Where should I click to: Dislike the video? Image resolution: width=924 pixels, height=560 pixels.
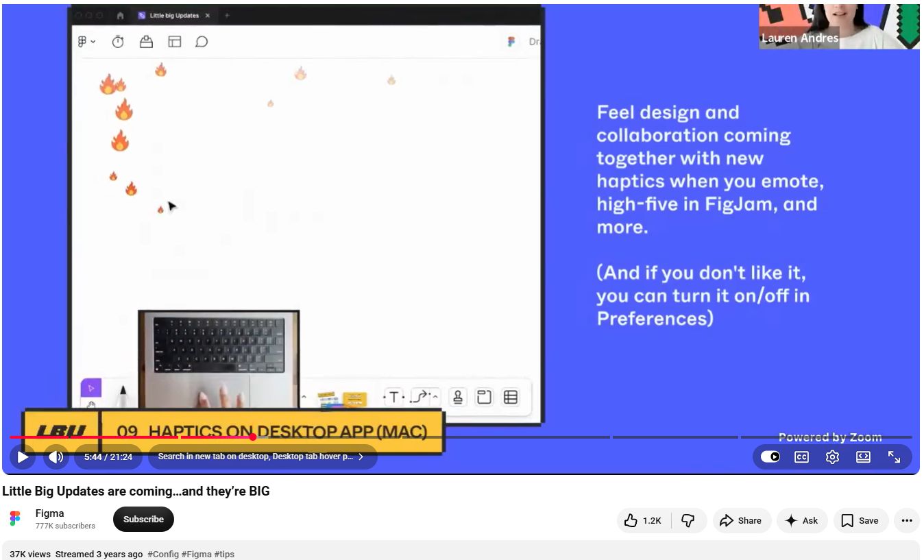point(689,521)
